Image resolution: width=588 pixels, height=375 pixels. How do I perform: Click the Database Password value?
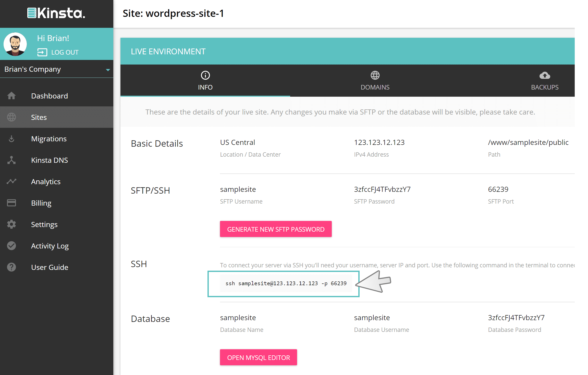tap(516, 318)
